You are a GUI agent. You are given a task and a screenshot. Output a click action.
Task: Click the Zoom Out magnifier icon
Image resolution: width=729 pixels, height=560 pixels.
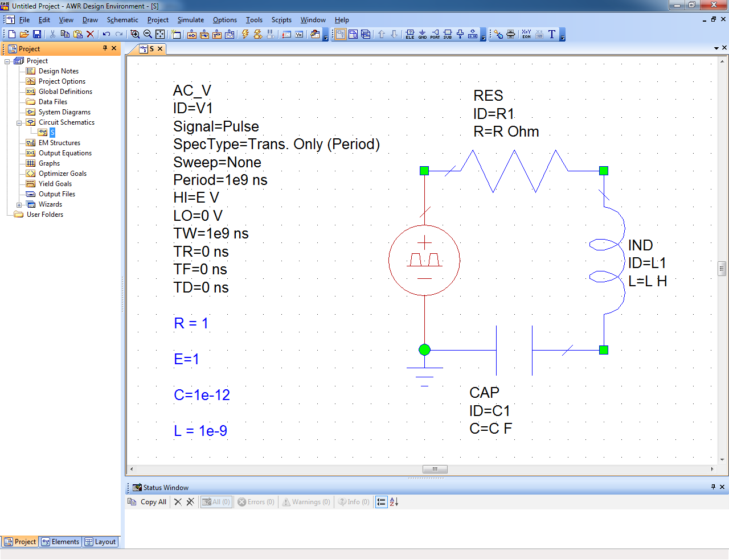pyautogui.click(x=148, y=34)
